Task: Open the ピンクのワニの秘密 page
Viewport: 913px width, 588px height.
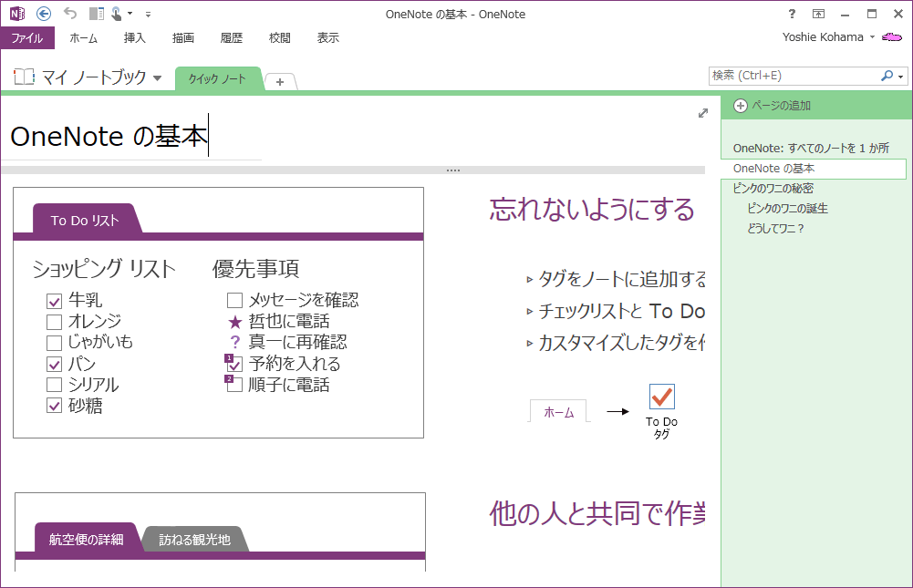Action: 773,188
